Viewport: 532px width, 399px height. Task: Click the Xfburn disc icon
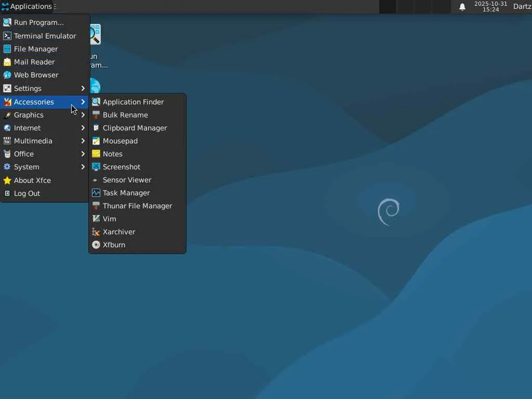coord(96,245)
